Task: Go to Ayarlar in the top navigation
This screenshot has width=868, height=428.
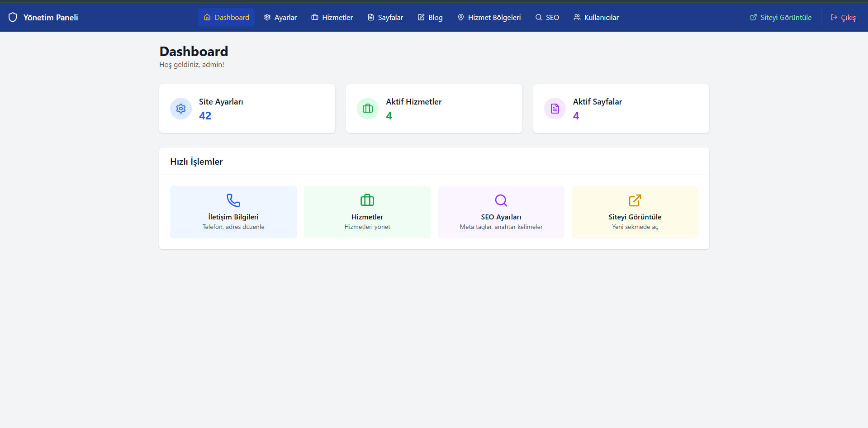Action: pyautogui.click(x=280, y=17)
